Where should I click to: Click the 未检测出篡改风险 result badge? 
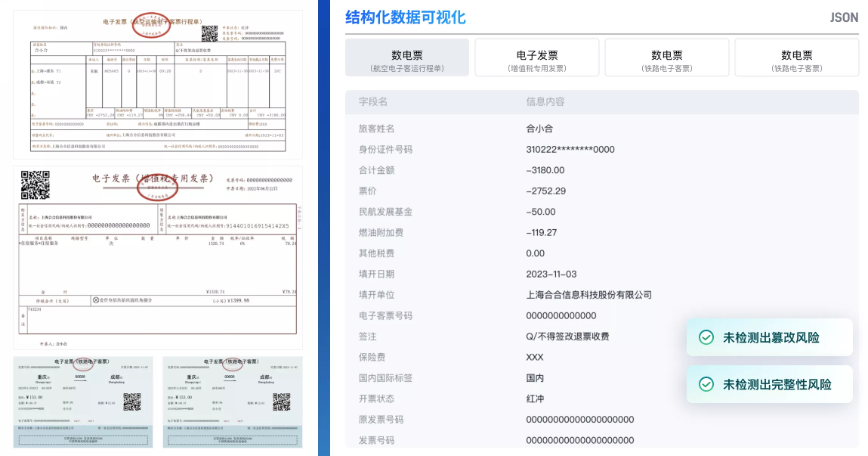coord(771,337)
